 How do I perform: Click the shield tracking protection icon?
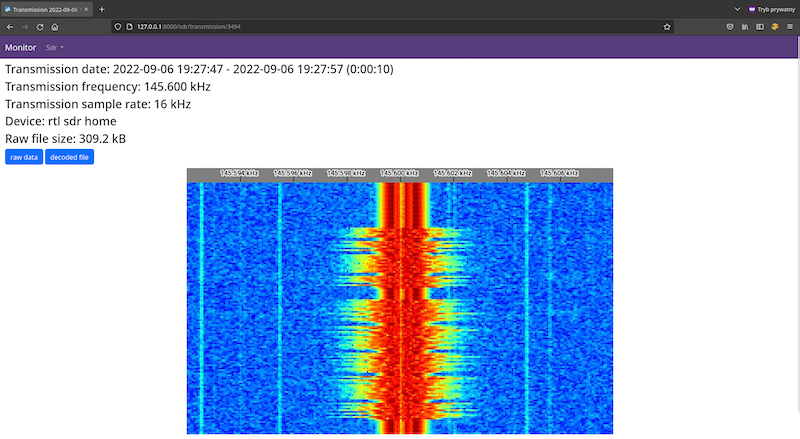118,27
